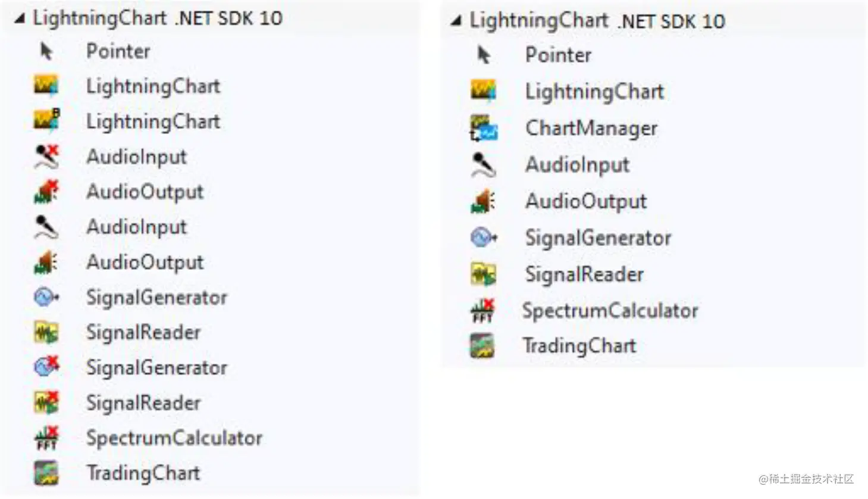Select SpectrumCalculator label in the right toolbox
The image size is (868, 499).
[610, 310]
